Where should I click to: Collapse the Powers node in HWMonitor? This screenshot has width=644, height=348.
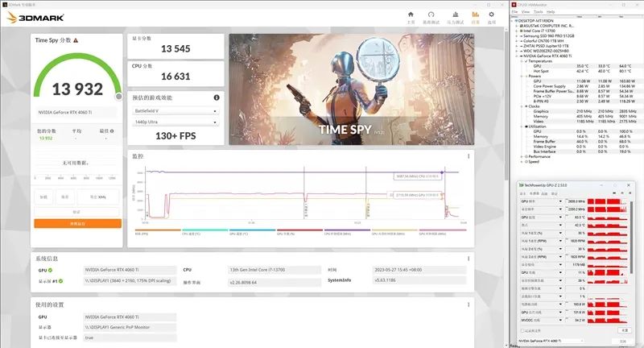(x=522, y=76)
